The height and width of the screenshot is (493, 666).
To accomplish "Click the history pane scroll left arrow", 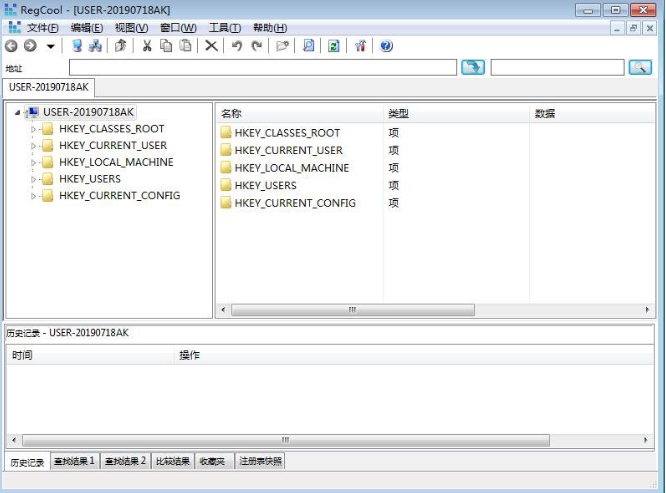I will click(14, 440).
